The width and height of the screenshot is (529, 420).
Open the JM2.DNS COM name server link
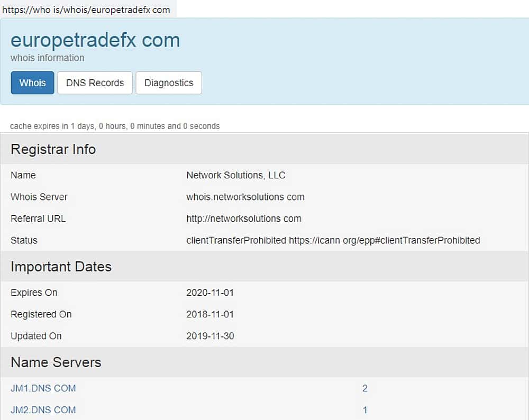click(43, 410)
